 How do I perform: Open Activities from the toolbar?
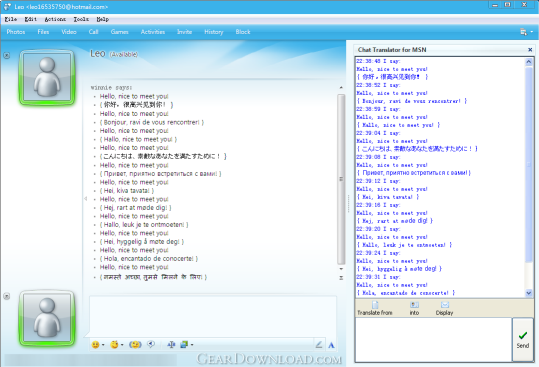coord(153,32)
